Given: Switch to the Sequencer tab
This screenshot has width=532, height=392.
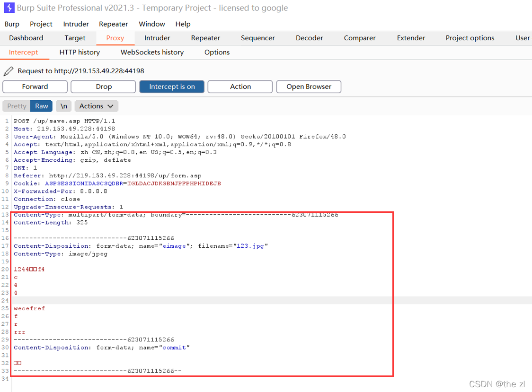Looking at the screenshot, I should 258,38.
